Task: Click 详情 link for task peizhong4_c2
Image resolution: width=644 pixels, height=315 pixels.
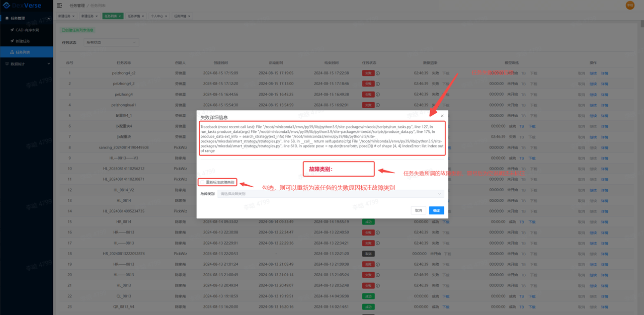Action: tap(604, 73)
